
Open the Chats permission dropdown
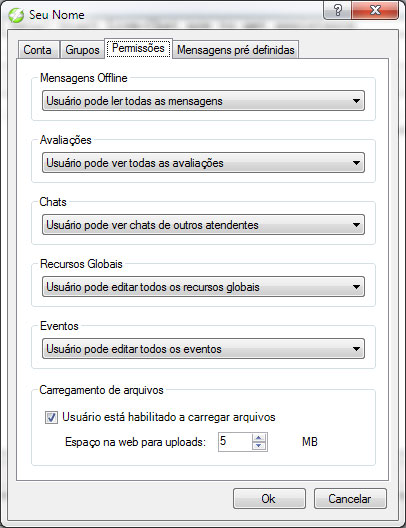[x=203, y=225]
